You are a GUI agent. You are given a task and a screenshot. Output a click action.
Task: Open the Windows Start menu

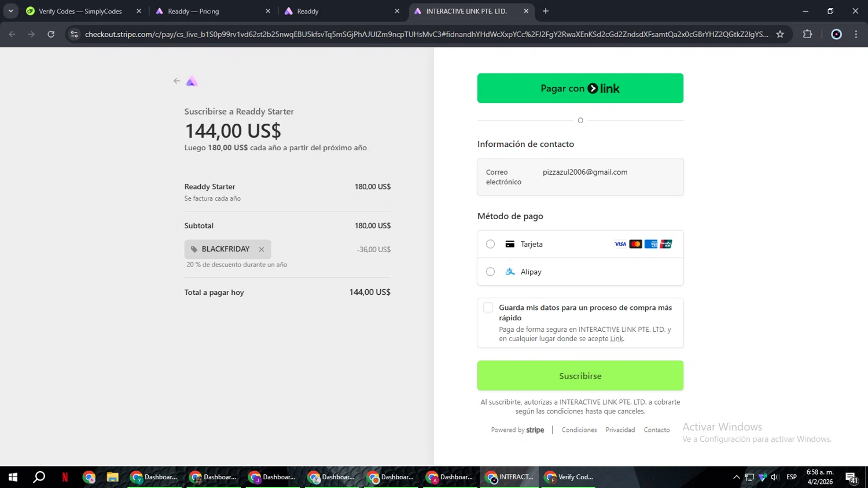pyautogui.click(x=13, y=477)
